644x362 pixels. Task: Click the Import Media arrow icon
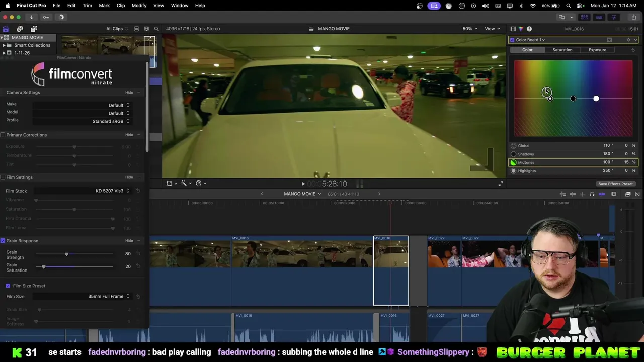click(31, 17)
